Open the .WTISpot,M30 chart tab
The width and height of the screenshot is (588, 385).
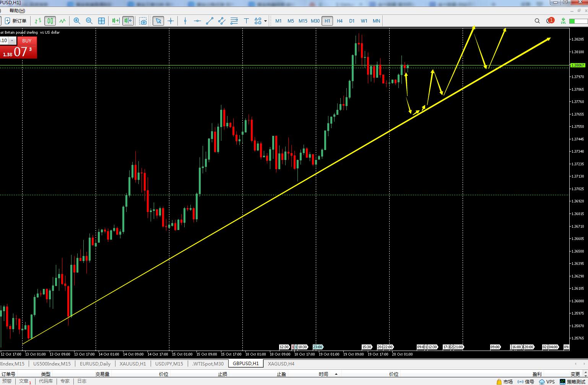(x=208, y=364)
